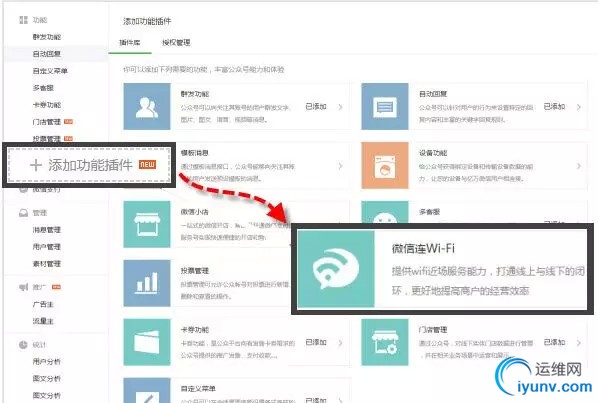Go to 消息管理 in the sidebar
The width and height of the screenshot is (598, 403).
(47, 230)
